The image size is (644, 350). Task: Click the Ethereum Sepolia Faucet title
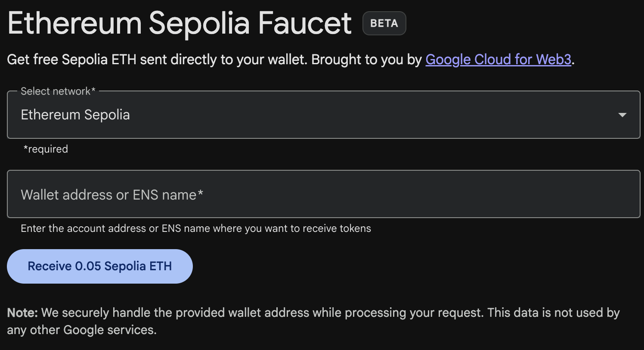click(179, 24)
